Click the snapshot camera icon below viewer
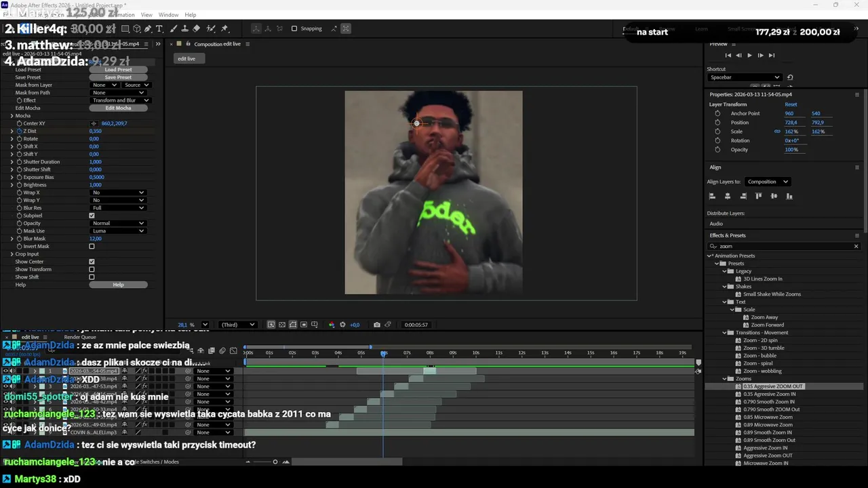 (377, 325)
